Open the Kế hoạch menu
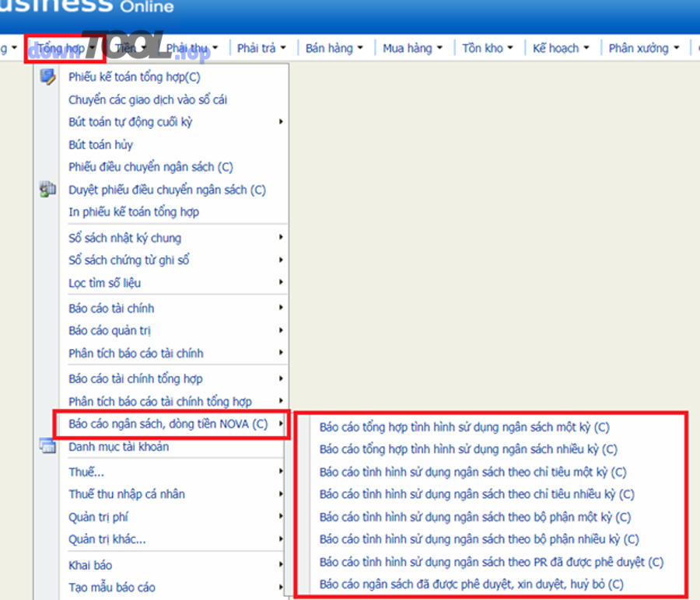 tap(560, 48)
